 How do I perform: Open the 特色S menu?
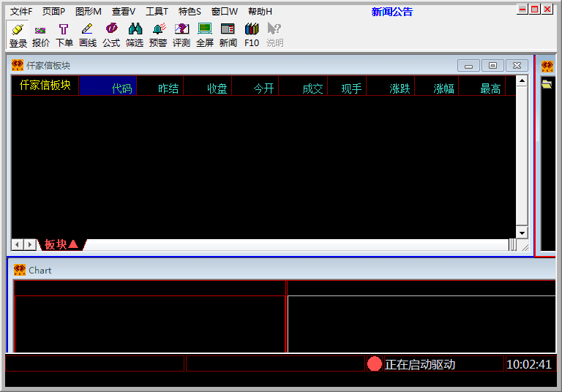click(x=190, y=11)
